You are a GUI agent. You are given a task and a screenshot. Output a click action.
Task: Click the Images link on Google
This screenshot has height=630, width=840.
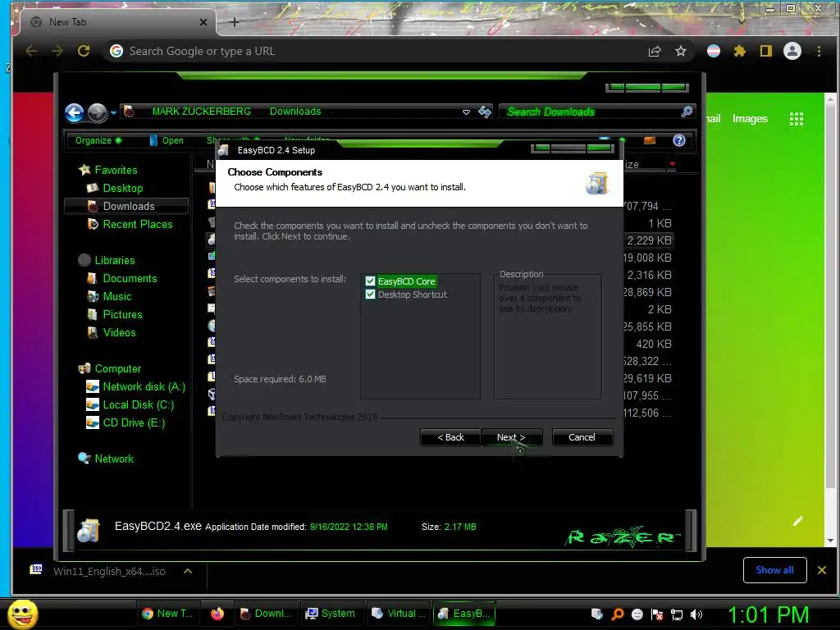(x=750, y=118)
